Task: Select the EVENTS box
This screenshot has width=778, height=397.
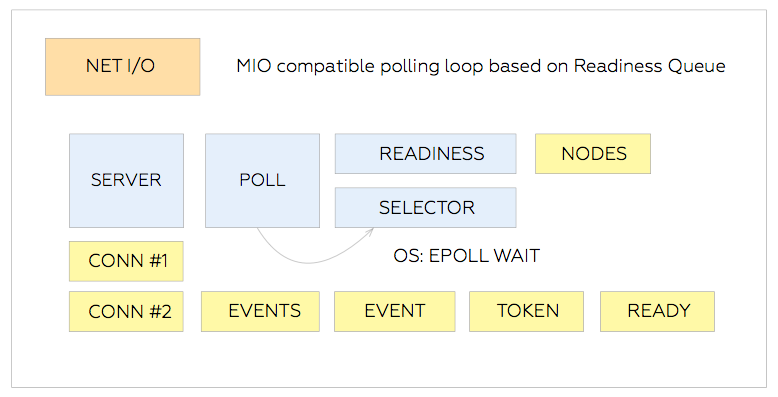Action: coord(260,312)
